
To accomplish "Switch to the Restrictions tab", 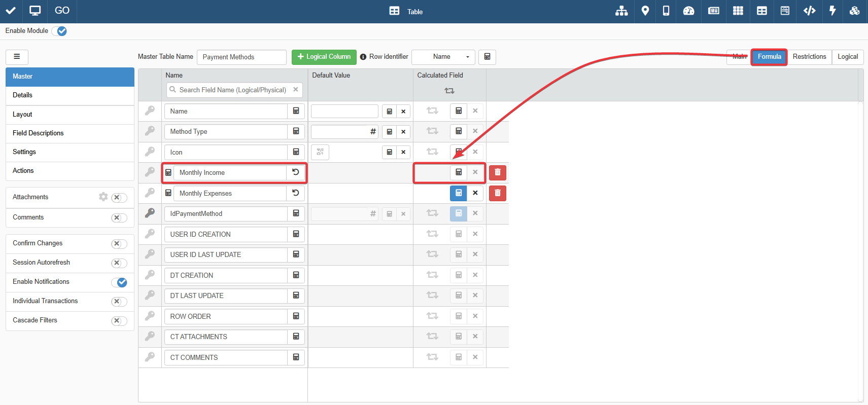I will click(x=809, y=57).
